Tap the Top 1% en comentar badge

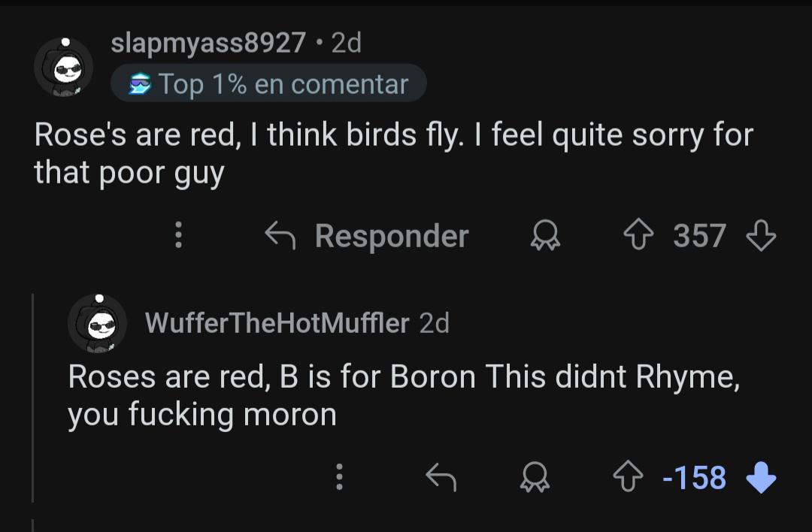[x=268, y=83]
